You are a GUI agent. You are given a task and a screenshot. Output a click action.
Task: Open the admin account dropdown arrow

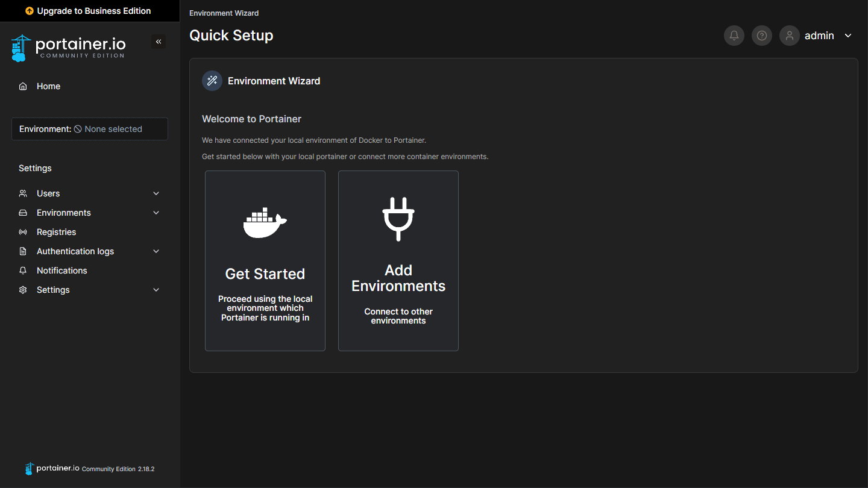[x=848, y=36]
